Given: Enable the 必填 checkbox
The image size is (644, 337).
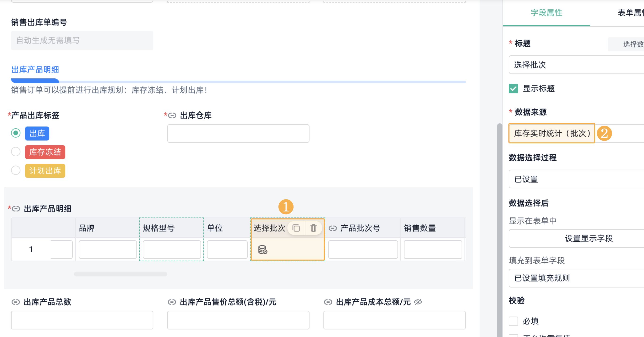Looking at the screenshot, I should (513, 321).
